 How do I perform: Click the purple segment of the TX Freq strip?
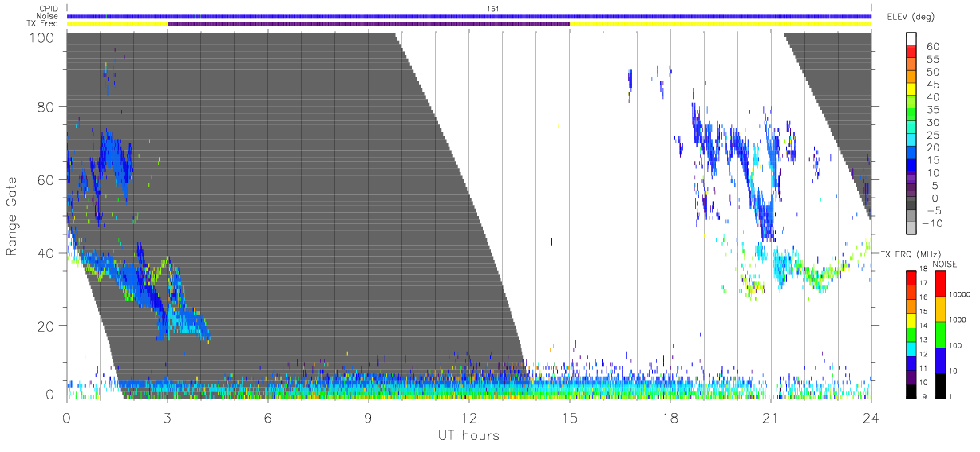pyautogui.click(x=369, y=24)
